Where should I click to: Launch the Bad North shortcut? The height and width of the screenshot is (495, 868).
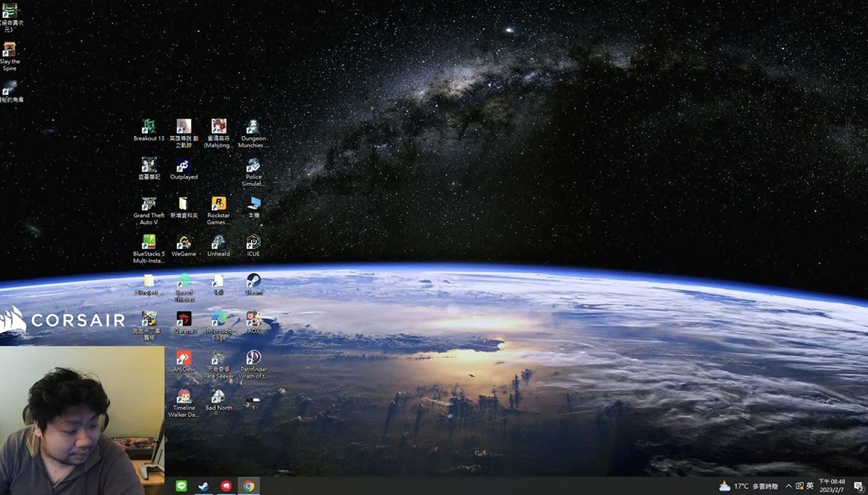point(218,400)
